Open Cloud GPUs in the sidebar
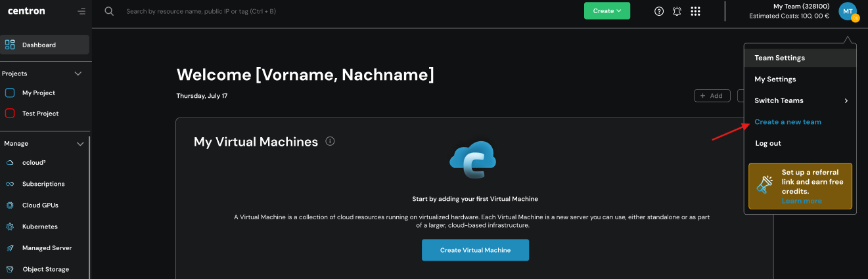Image resolution: width=868 pixels, height=279 pixels. [x=40, y=205]
